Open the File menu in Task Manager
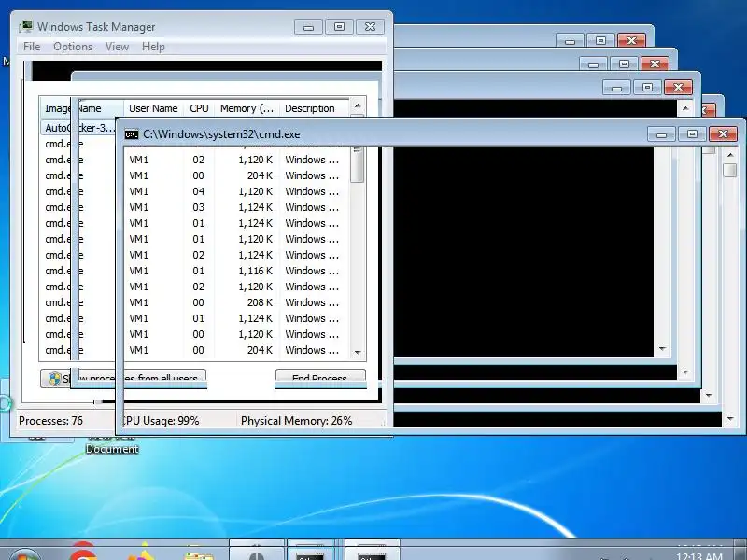This screenshot has width=747, height=560. click(32, 47)
